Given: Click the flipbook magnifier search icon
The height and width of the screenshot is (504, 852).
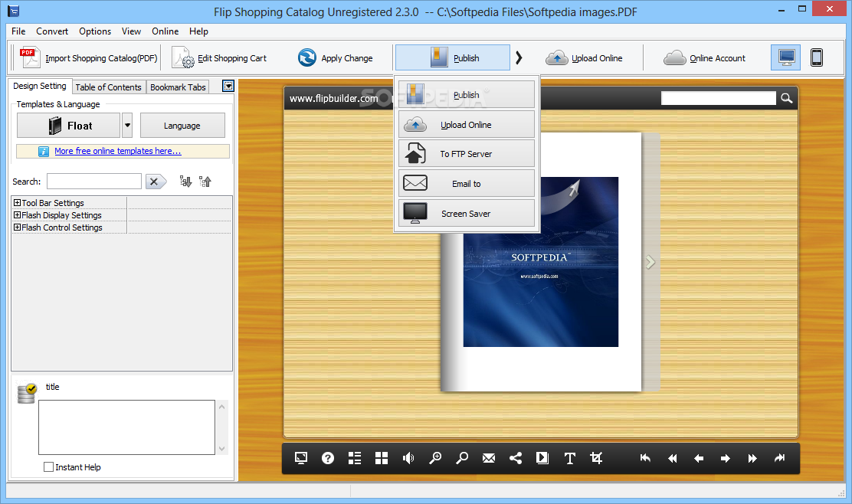Looking at the screenshot, I should pos(786,98).
